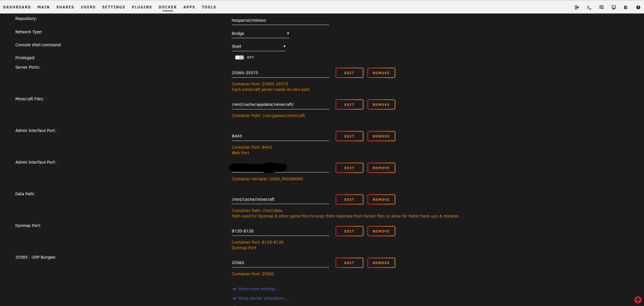Click the monitor info icon in top bar
The image size is (644, 306).
tap(614, 7)
